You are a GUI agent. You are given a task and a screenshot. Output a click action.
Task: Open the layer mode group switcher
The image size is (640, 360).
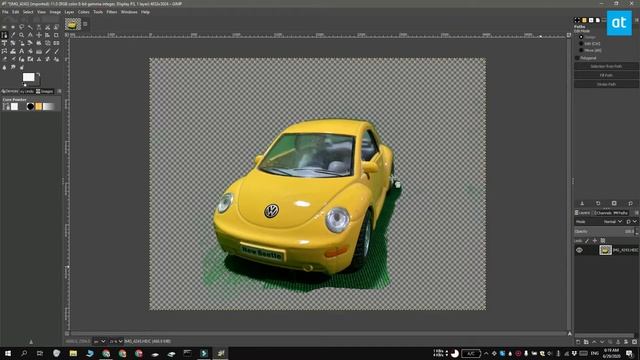tap(631, 221)
